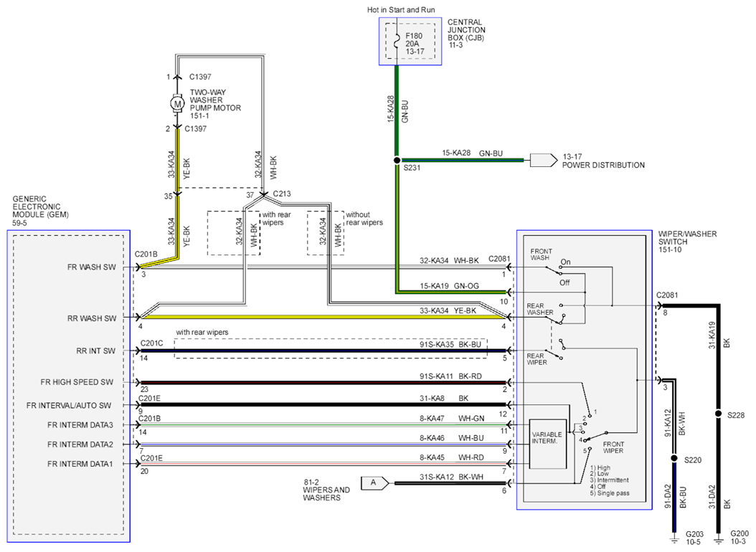Click the 13-17 Power Distribution reference text
The height and width of the screenshot is (552, 756).
coord(603,161)
